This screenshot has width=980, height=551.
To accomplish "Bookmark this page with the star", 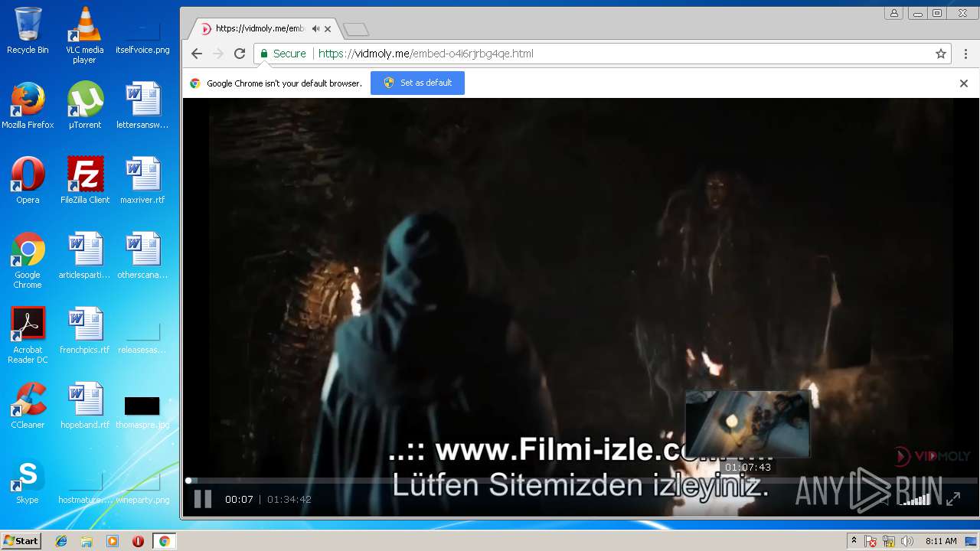I will tap(941, 54).
